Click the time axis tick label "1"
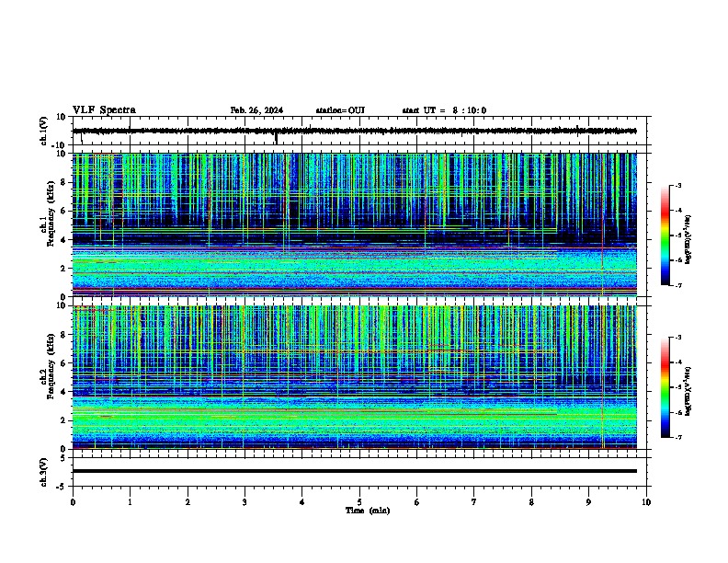This screenshot has width=728, height=563. pos(130,502)
